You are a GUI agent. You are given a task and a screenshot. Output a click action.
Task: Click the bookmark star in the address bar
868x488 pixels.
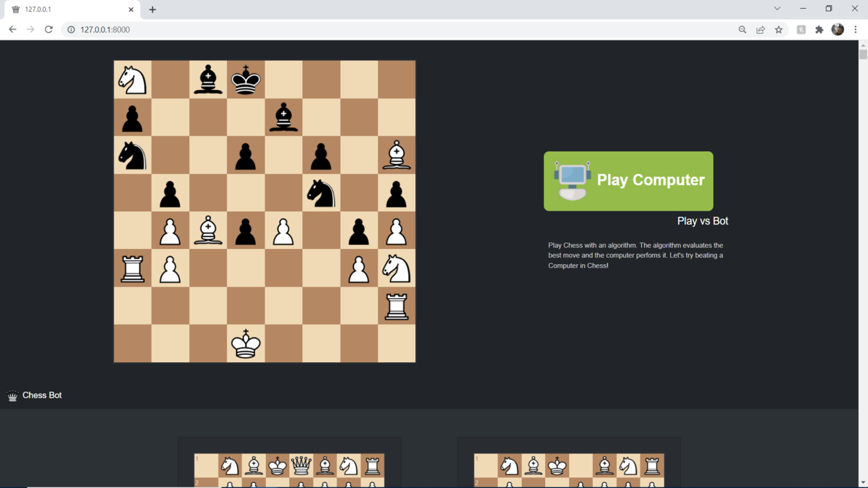pos(779,29)
